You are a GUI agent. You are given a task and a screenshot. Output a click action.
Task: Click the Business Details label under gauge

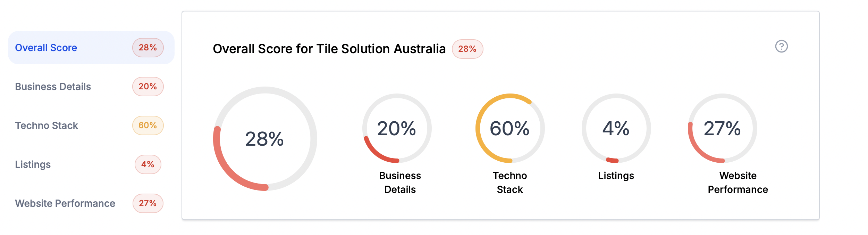pos(400,183)
